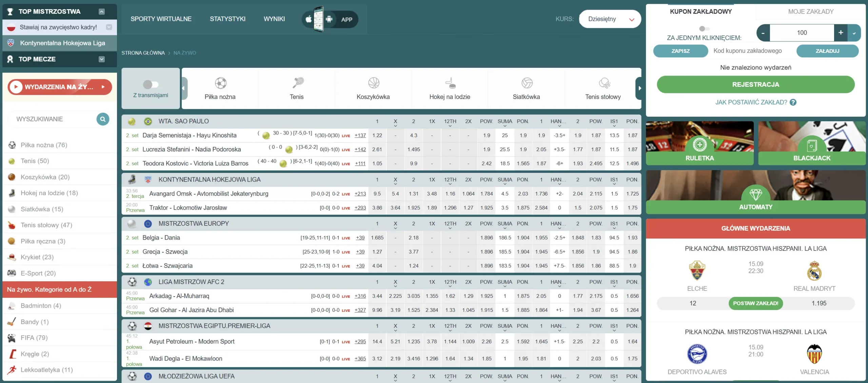The width and height of the screenshot is (868, 383).
Task: Click the Elche team crest
Action: (697, 270)
